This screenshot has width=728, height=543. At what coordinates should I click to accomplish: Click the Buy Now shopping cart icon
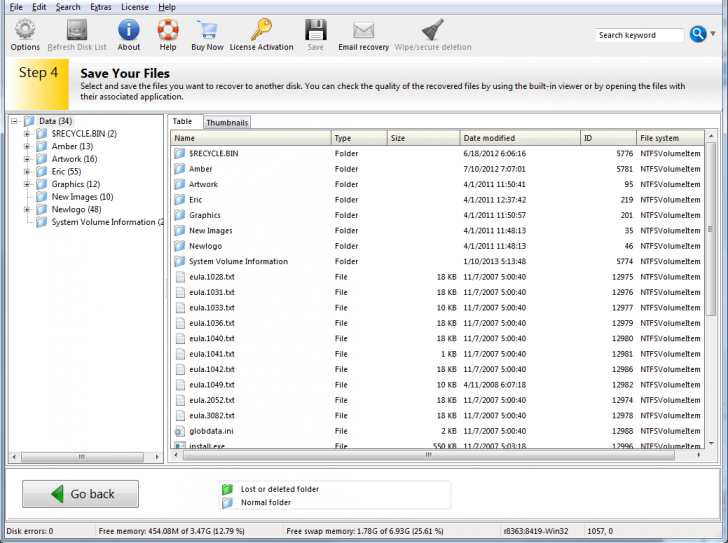tap(207, 30)
